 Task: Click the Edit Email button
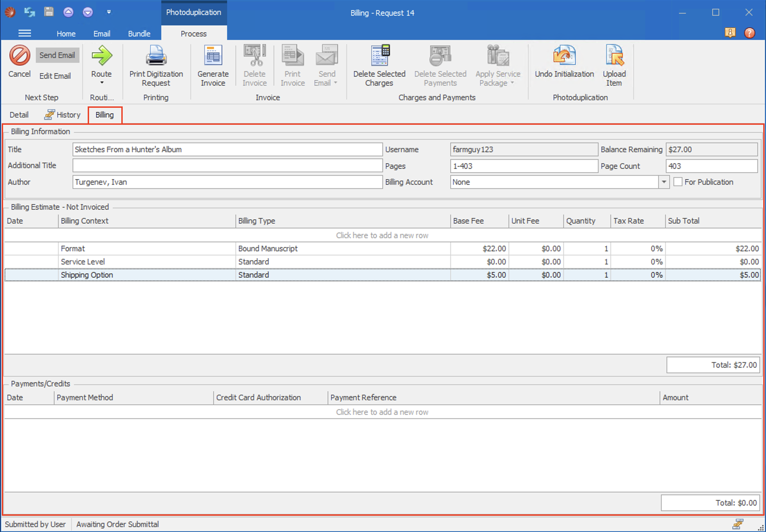(x=55, y=76)
